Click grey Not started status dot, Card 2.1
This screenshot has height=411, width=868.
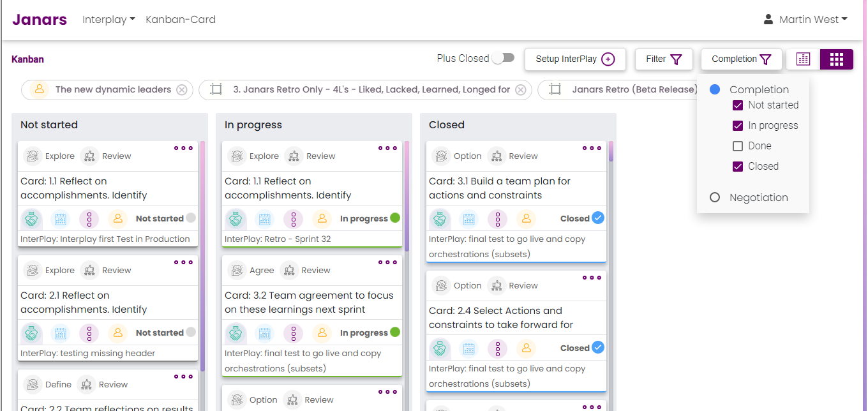[x=190, y=333]
